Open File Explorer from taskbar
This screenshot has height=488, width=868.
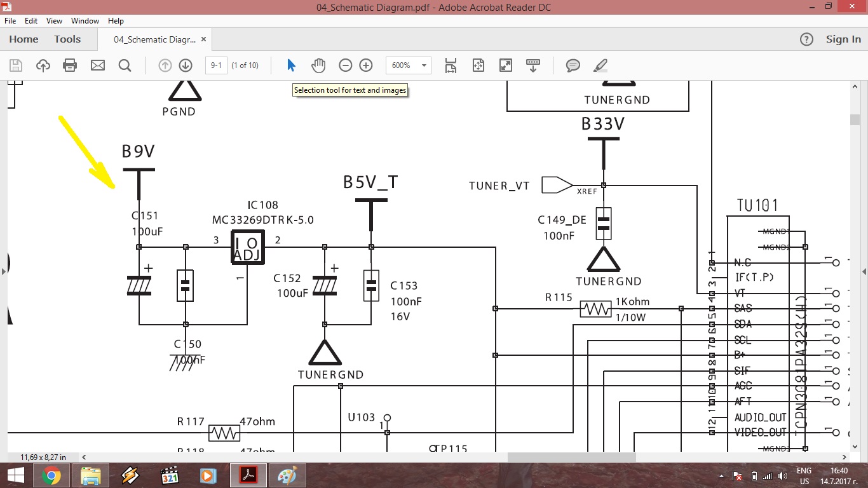tap(91, 475)
